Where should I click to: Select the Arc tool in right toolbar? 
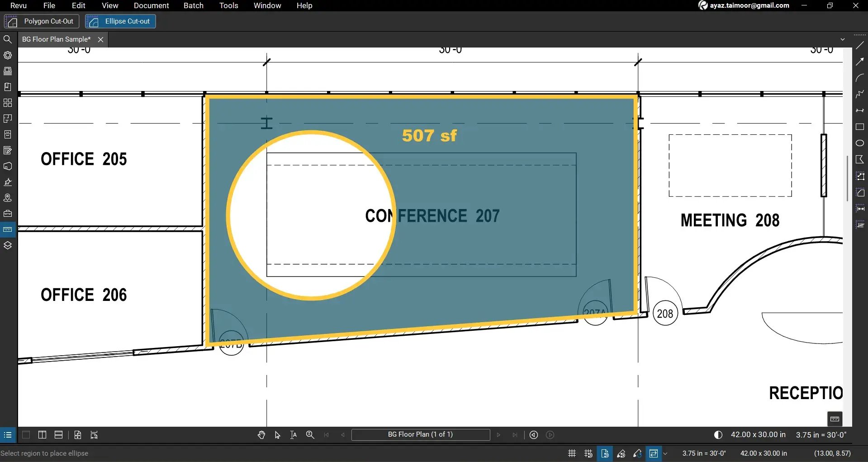tap(860, 78)
